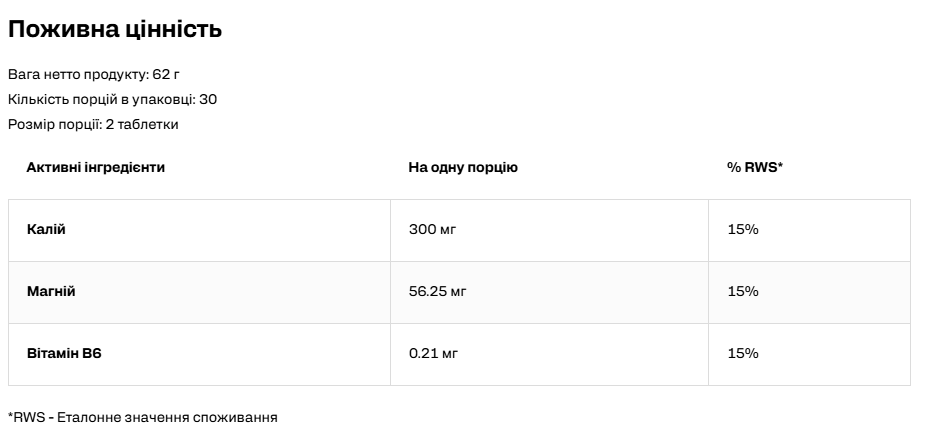This screenshot has width=926, height=437.
Task: Click the 'Активні інгредієнти' column header
Action: 96,167
